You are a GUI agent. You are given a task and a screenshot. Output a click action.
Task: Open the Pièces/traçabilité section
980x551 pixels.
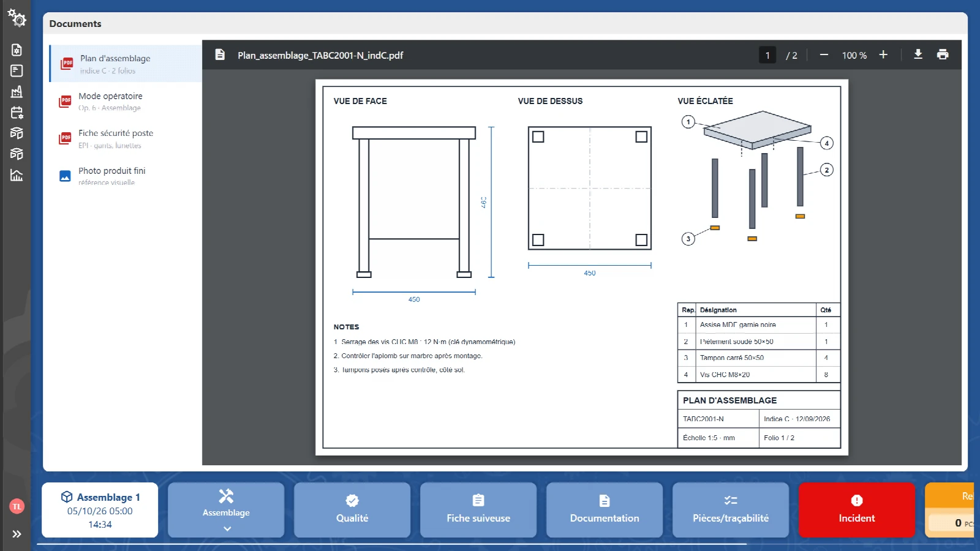pyautogui.click(x=731, y=510)
